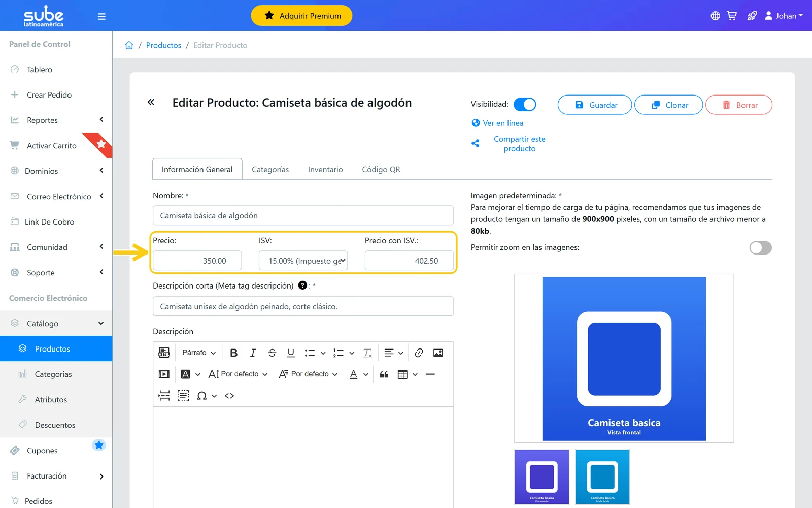This screenshot has height=508, width=812.
Task: Insert an image in the description editor
Action: click(438, 353)
